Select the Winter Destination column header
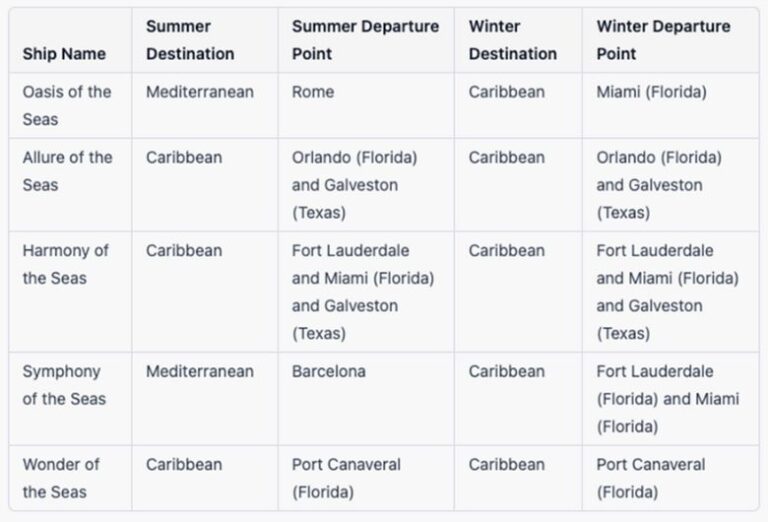Viewport: 768px width, 522px height. tap(512, 40)
